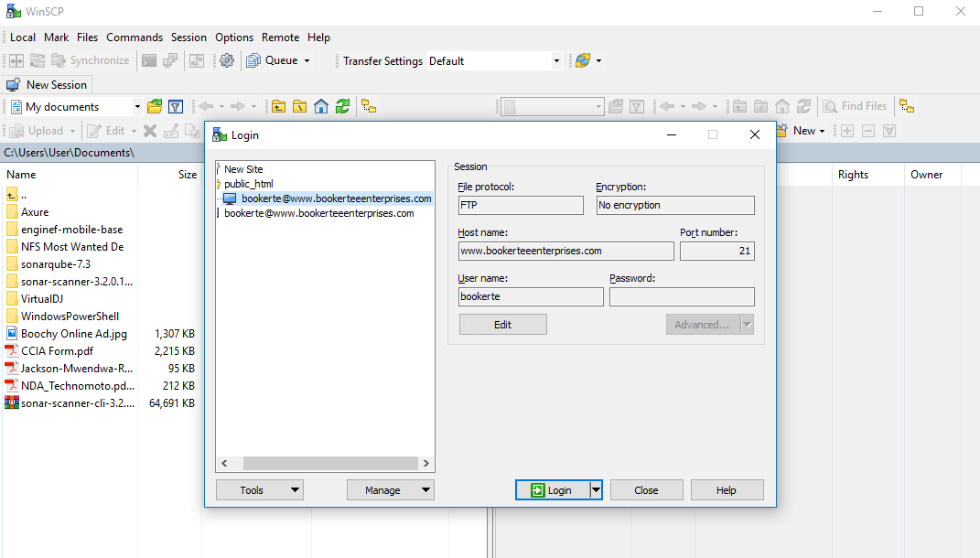Image resolution: width=980 pixels, height=558 pixels.
Task: Click the New button in remote toolbar
Action: click(x=802, y=131)
